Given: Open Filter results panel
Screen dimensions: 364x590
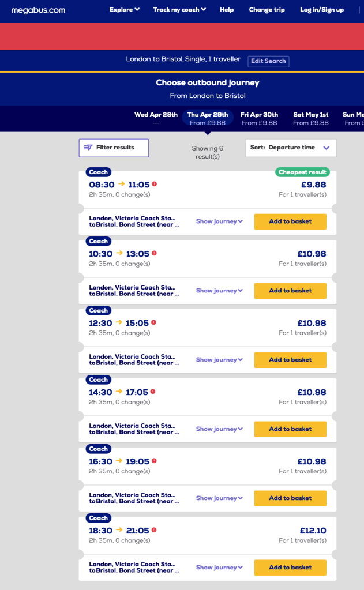Looking at the screenshot, I should pos(114,148).
